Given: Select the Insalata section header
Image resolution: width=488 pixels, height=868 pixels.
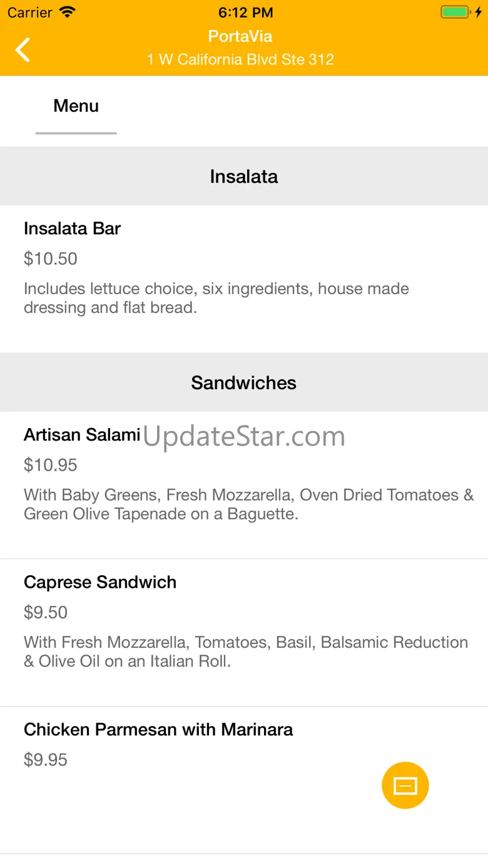Looking at the screenshot, I should coord(244,176).
